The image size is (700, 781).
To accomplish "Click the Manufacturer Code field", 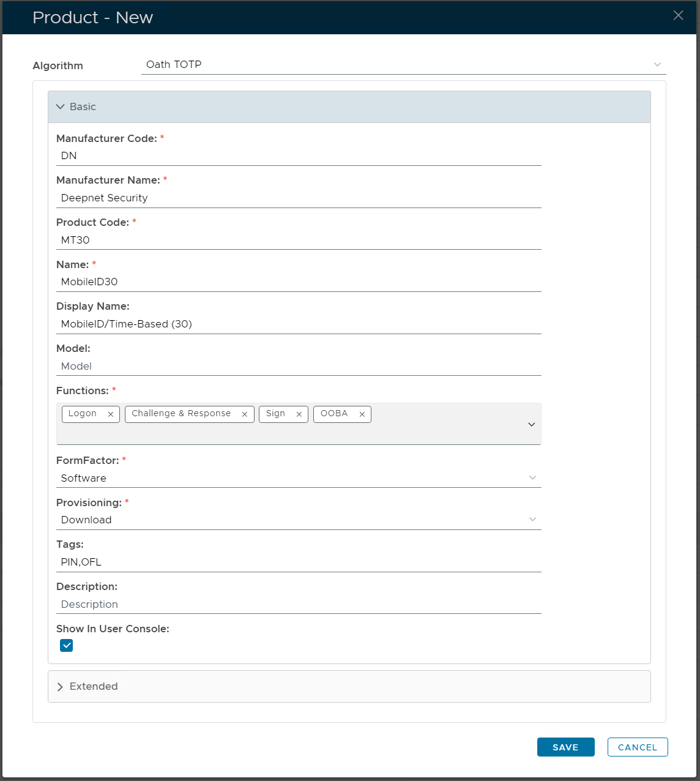I will (299, 156).
